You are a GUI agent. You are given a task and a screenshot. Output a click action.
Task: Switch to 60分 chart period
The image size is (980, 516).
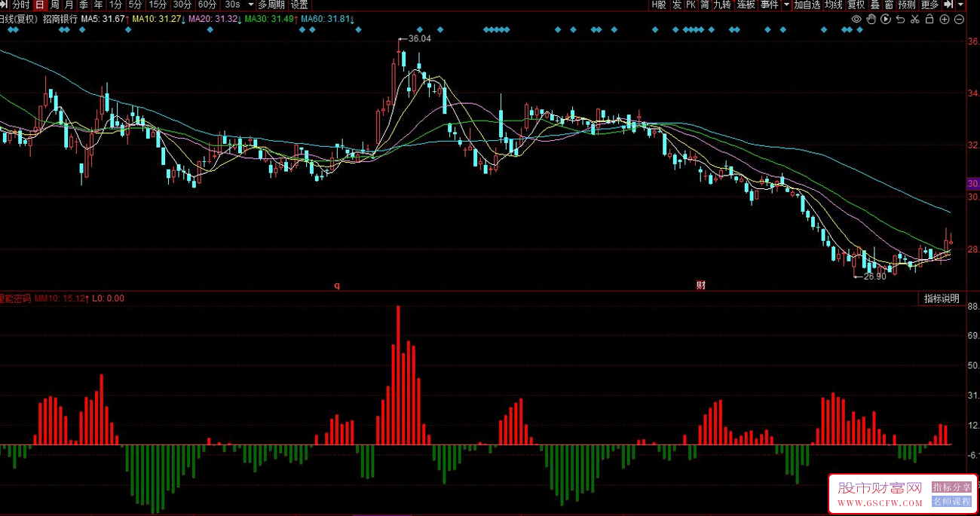click(x=207, y=5)
